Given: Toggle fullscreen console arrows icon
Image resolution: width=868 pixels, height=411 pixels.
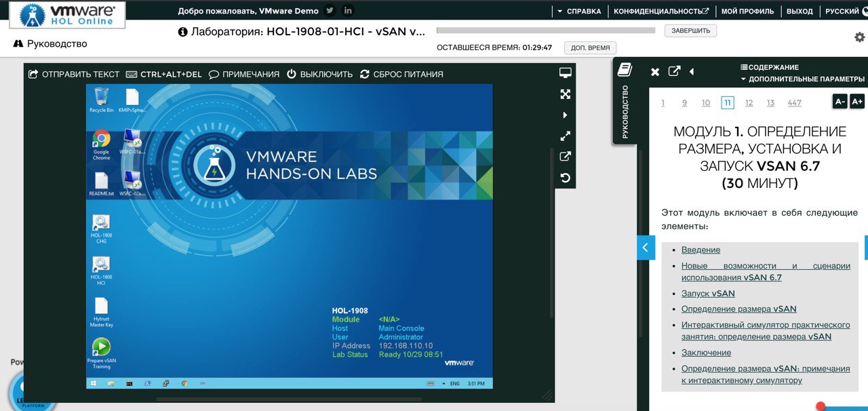Looking at the screenshot, I should coord(565,94).
